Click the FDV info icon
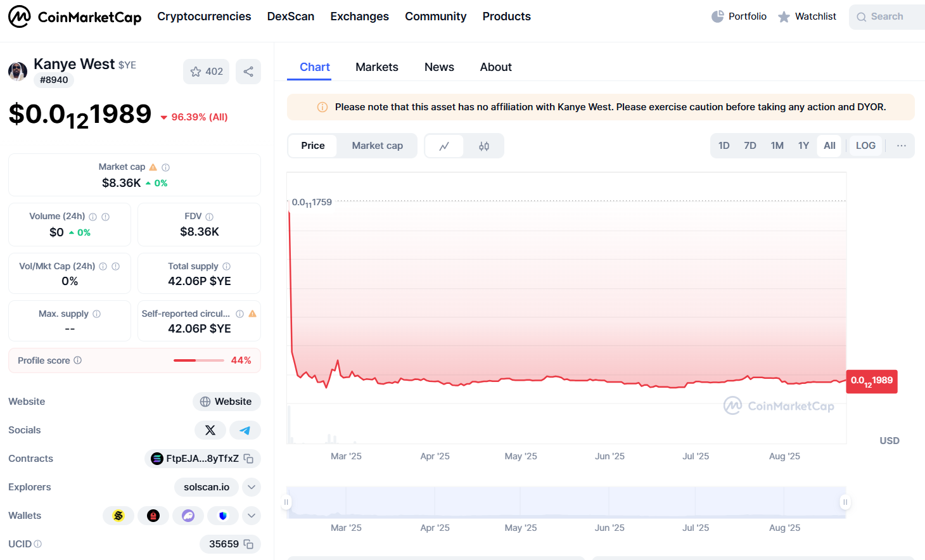Viewport: 925px width, 560px height. coord(210,217)
